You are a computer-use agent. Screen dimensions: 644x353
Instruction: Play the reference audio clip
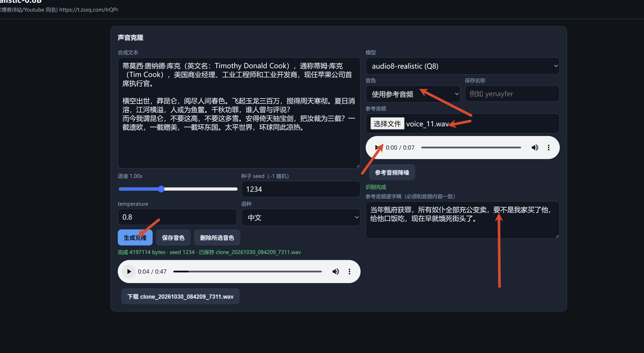377,148
